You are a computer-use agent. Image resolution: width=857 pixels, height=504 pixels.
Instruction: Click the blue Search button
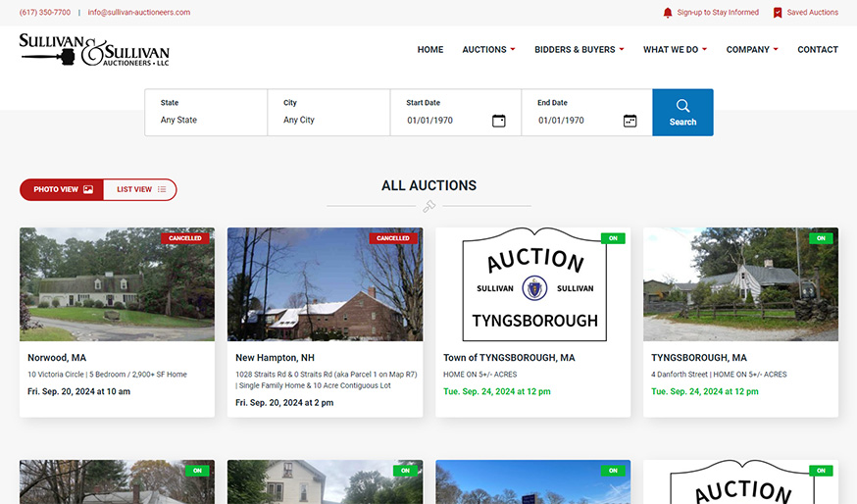pyautogui.click(x=682, y=113)
